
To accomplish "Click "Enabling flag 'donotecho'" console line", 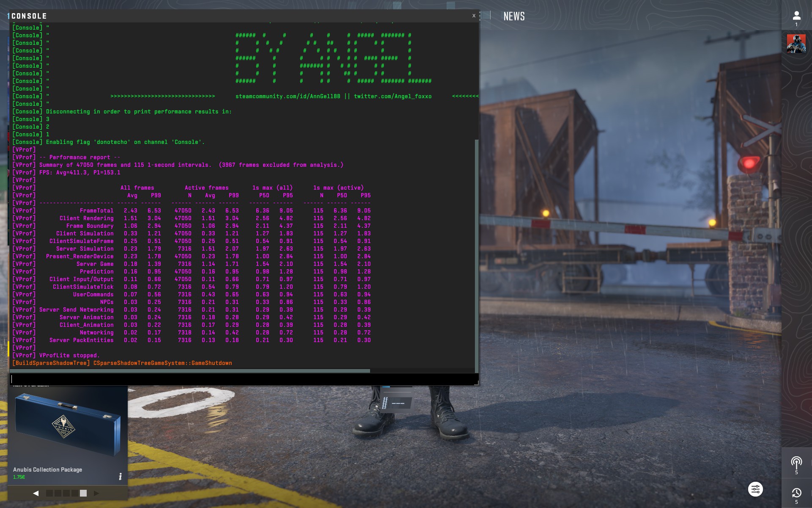I will point(125,142).
